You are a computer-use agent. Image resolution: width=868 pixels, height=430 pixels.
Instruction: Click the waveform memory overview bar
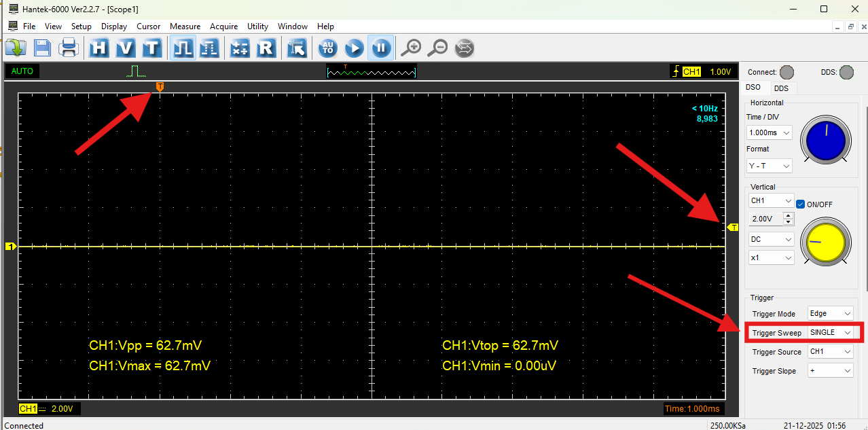pos(371,71)
